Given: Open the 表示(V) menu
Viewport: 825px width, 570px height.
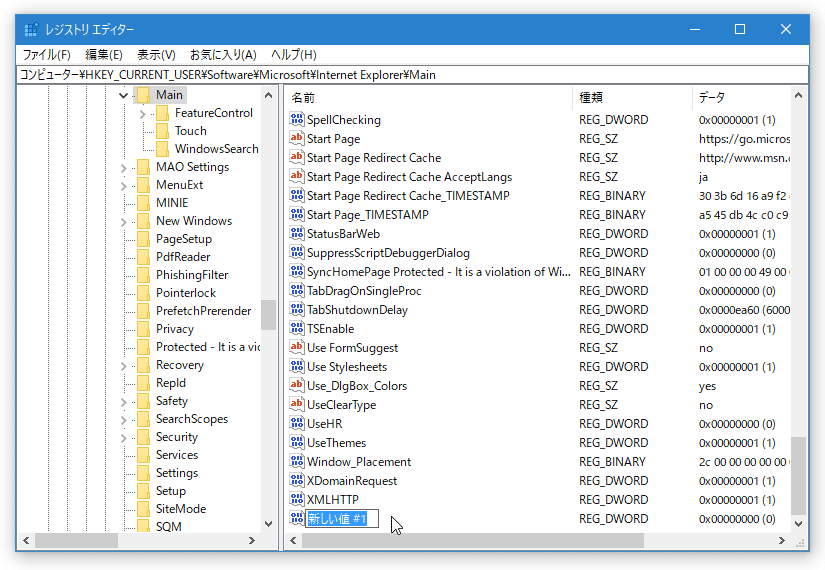Looking at the screenshot, I should pyautogui.click(x=156, y=55).
